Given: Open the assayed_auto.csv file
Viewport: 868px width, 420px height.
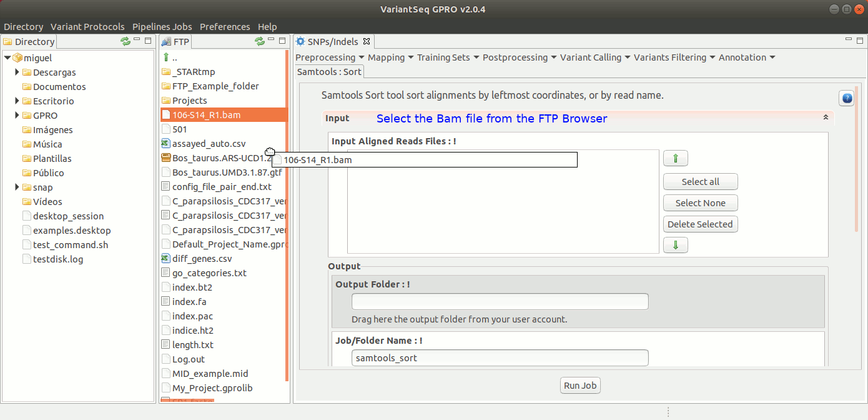Looking at the screenshot, I should [209, 144].
